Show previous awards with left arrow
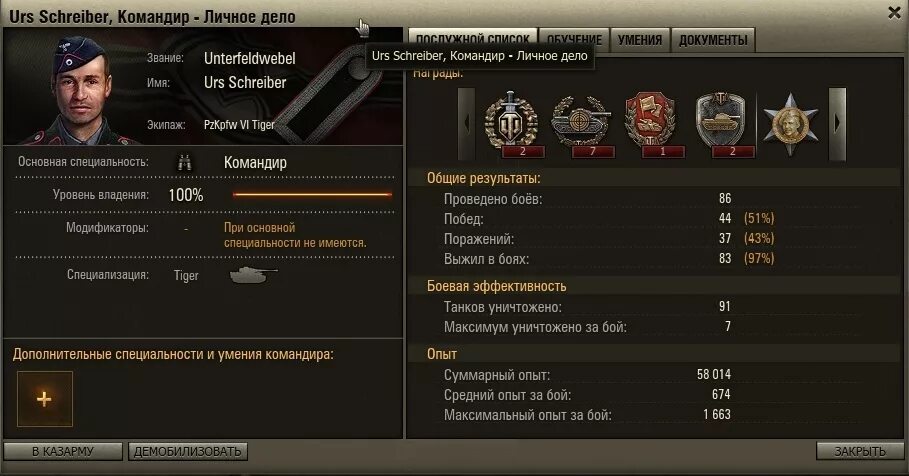The height and width of the screenshot is (476, 909). (x=467, y=123)
